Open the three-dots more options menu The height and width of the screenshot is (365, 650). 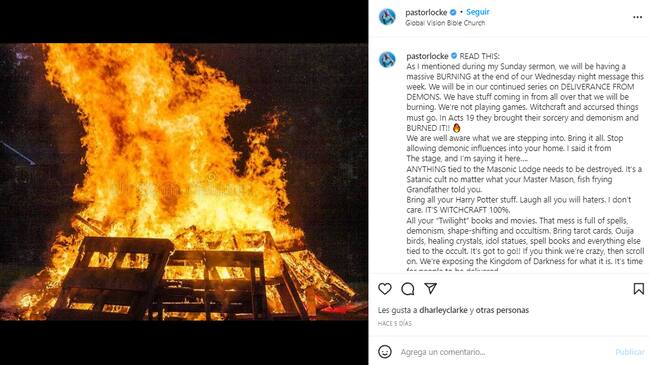[638, 17]
